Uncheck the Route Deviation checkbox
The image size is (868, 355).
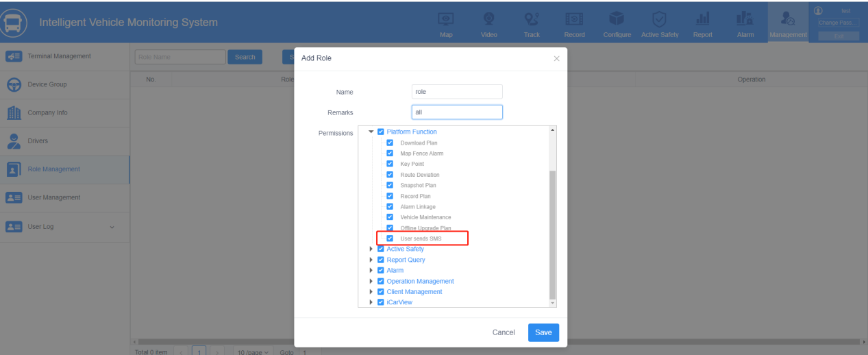pyautogui.click(x=390, y=175)
